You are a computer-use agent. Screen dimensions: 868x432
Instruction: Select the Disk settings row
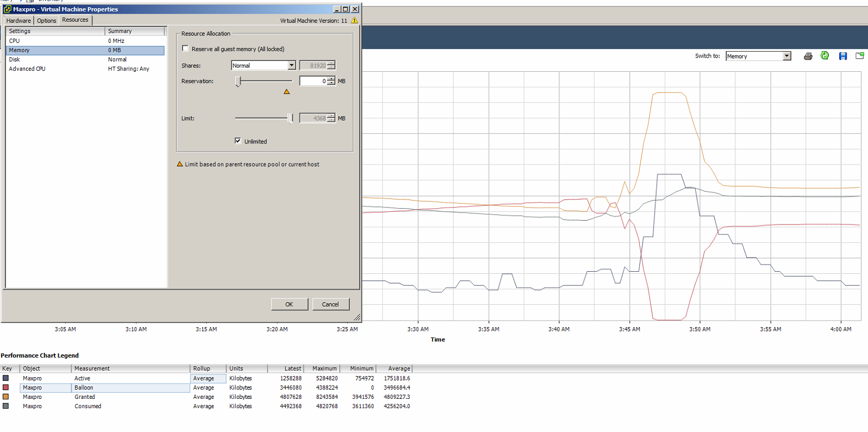(x=85, y=59)
